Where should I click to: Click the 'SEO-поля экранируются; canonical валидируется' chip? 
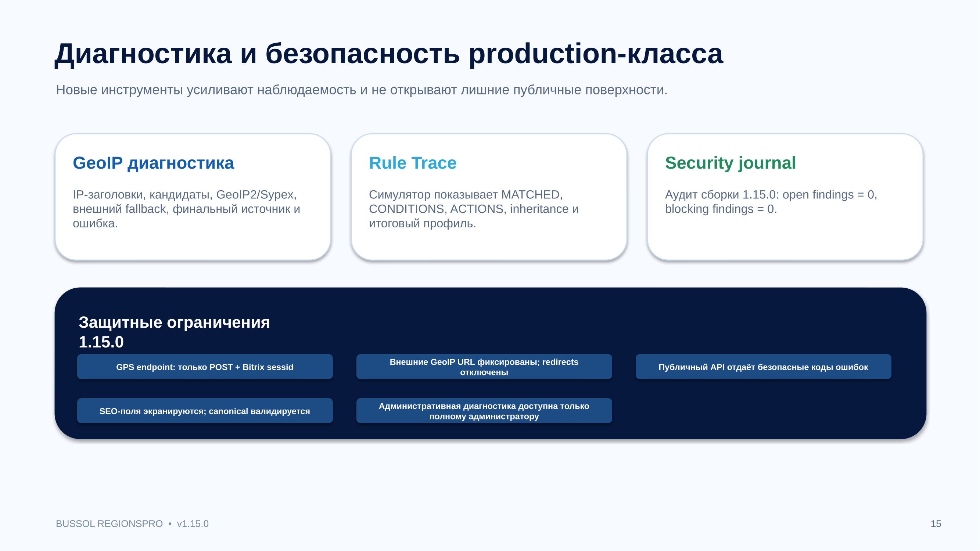[205, 411]
